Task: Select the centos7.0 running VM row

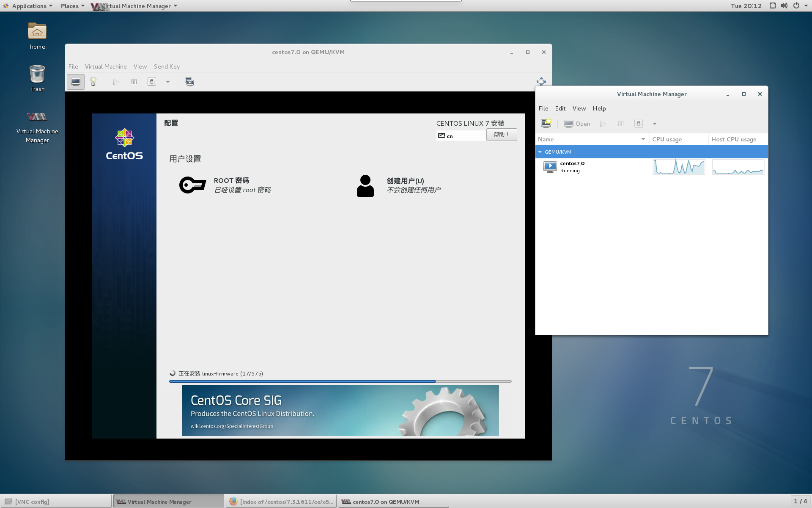Action: click(x=651, y=167)
